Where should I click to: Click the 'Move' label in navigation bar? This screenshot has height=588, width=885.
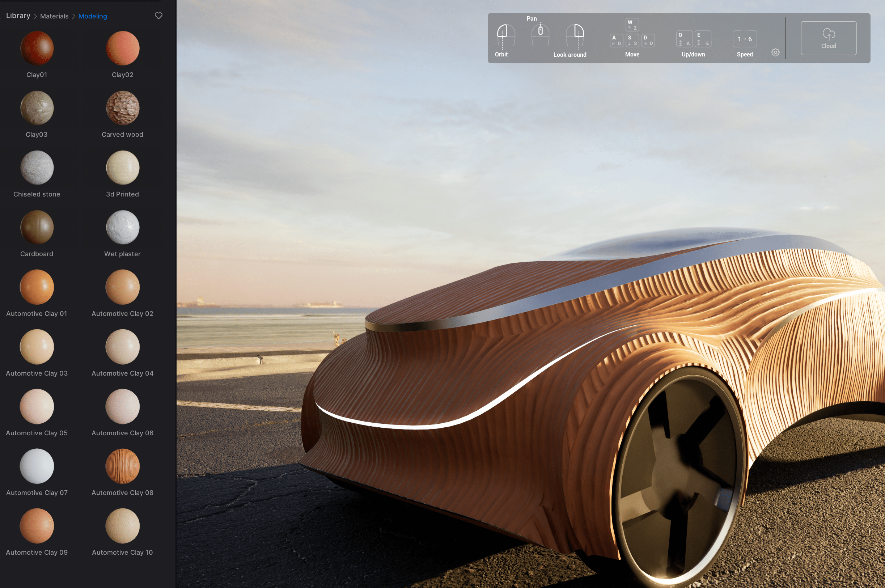pyautogui.click(x=632, y=54)
